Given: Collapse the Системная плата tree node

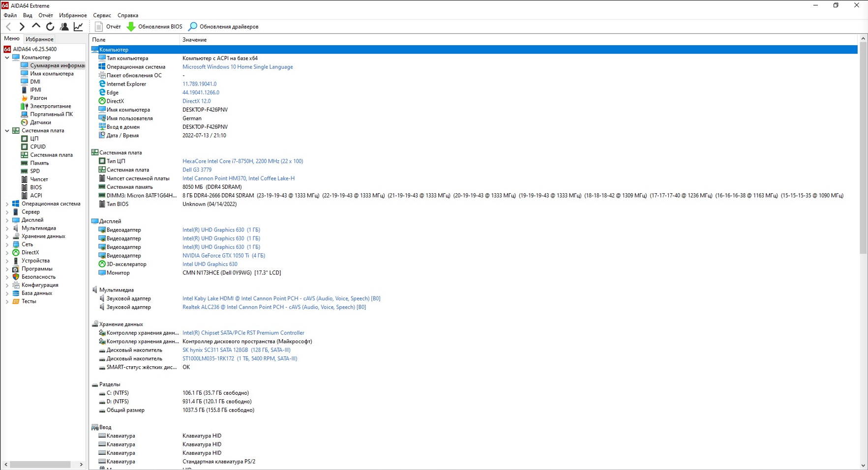Looking at the screenshot, I should pyautogui.click(x=7, y=130).
